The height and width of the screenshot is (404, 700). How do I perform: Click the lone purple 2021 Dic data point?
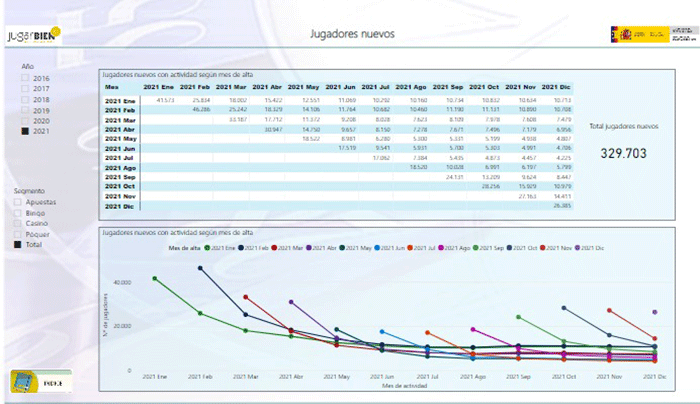coord(655,312)
